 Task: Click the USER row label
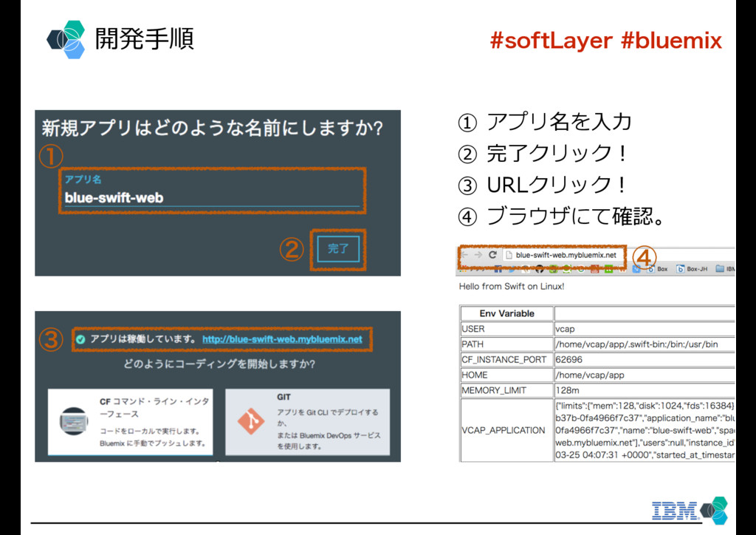coord(473,329)
